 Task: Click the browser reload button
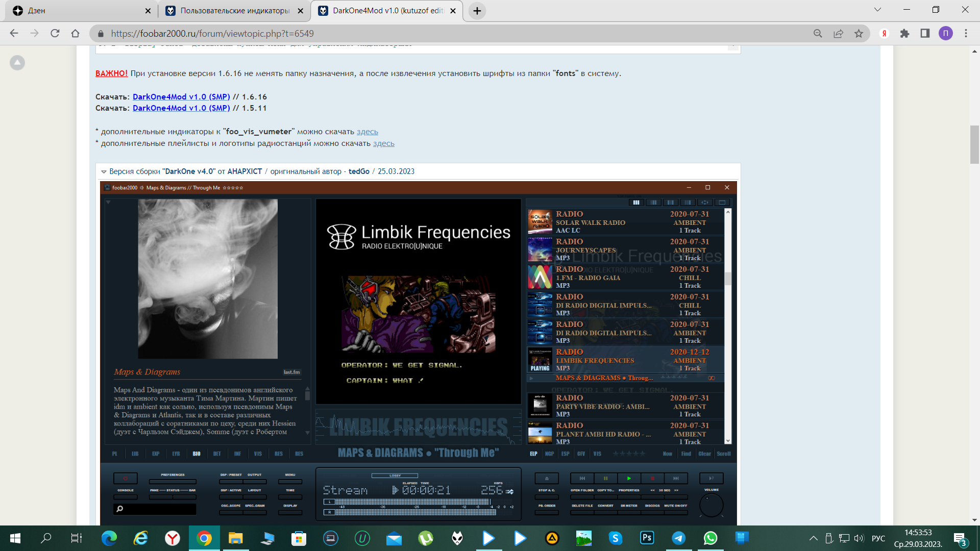[55, 34]
